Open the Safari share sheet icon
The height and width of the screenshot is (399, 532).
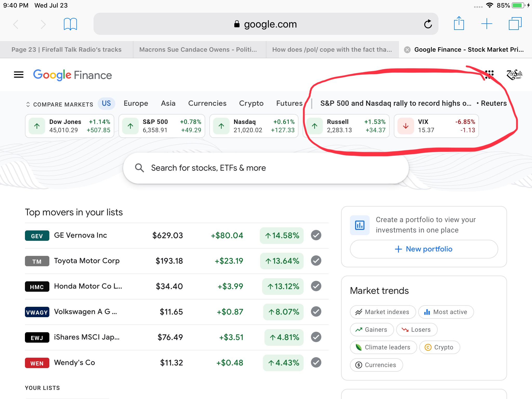tap(459, 23)
